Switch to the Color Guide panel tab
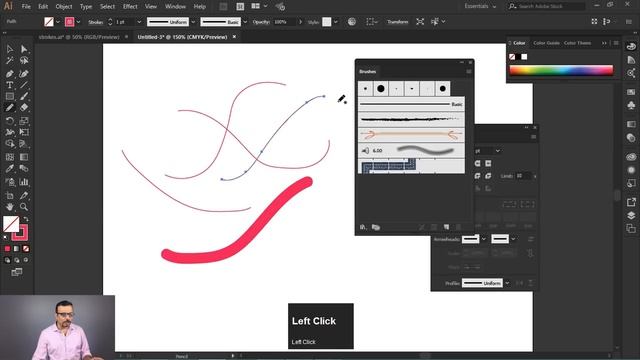 tap(546, 43)
